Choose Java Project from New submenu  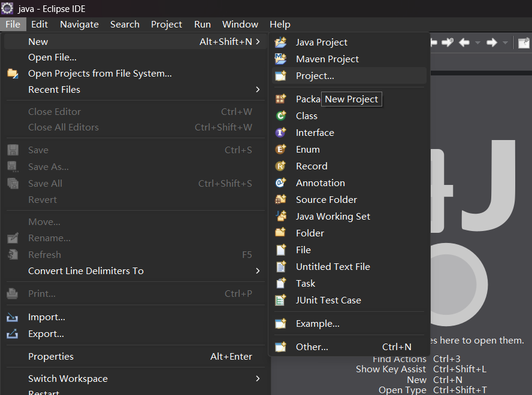pos(349,42)
